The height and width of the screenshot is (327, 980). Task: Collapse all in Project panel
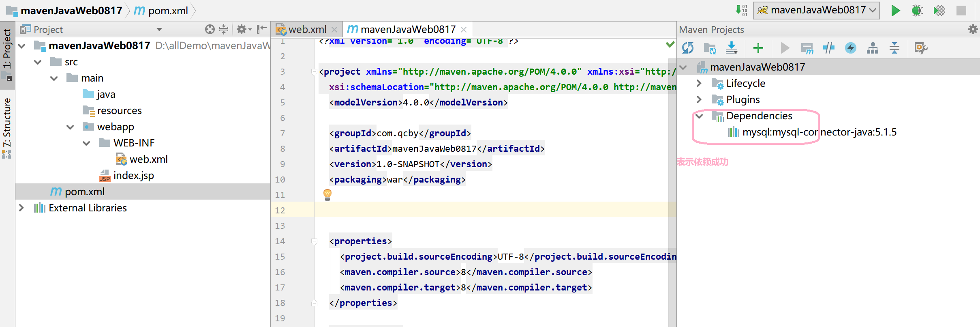click(223, 29)
